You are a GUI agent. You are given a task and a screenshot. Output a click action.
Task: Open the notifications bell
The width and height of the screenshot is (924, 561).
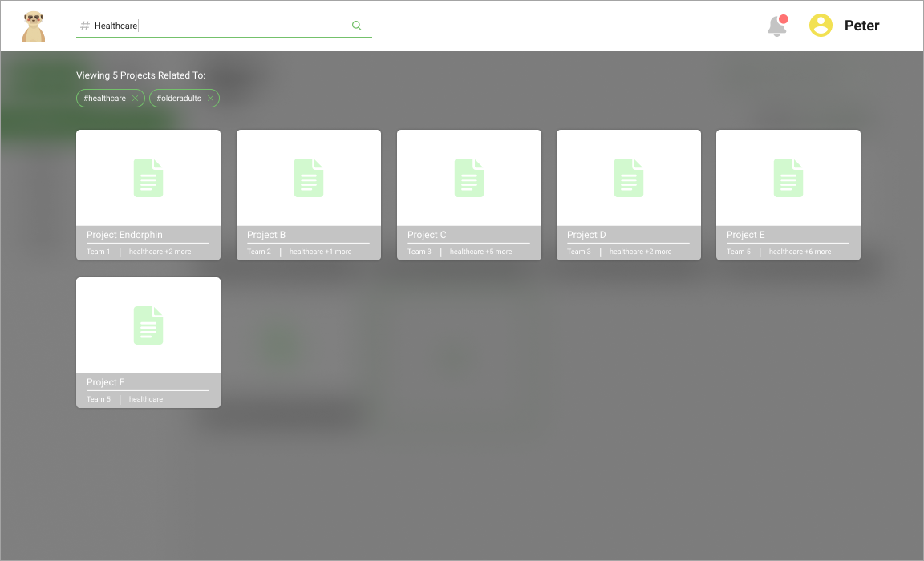pyautogui.click(x=776, y=26)
